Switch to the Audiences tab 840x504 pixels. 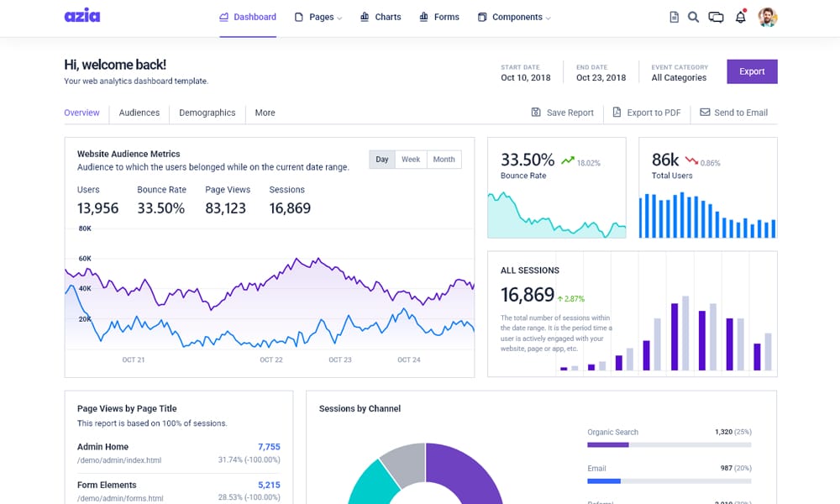point(139,113)
